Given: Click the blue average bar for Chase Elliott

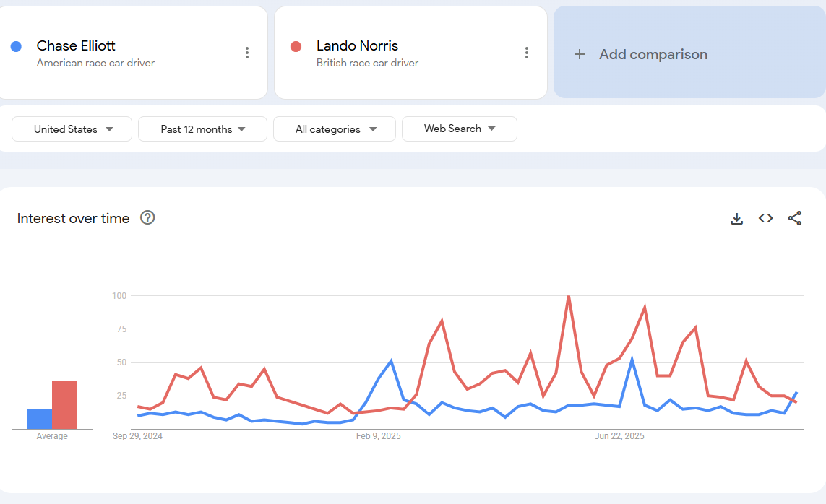Looking at the screenshot, I should (40, 419).
